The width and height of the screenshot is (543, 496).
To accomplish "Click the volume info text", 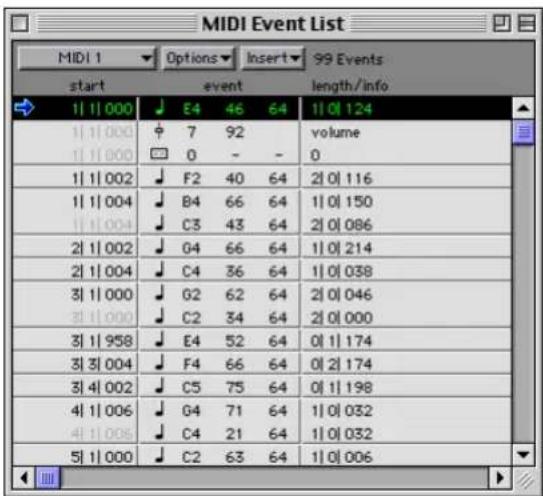I will click(x=336, y=132).
